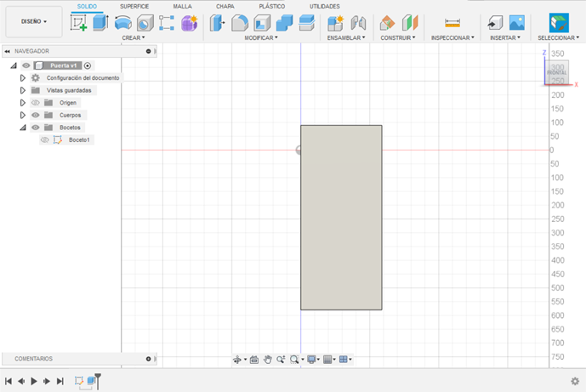This screenshot has width=586, height=392.
Task: Select the sketch feature in timeline
Action: [78, 380]
